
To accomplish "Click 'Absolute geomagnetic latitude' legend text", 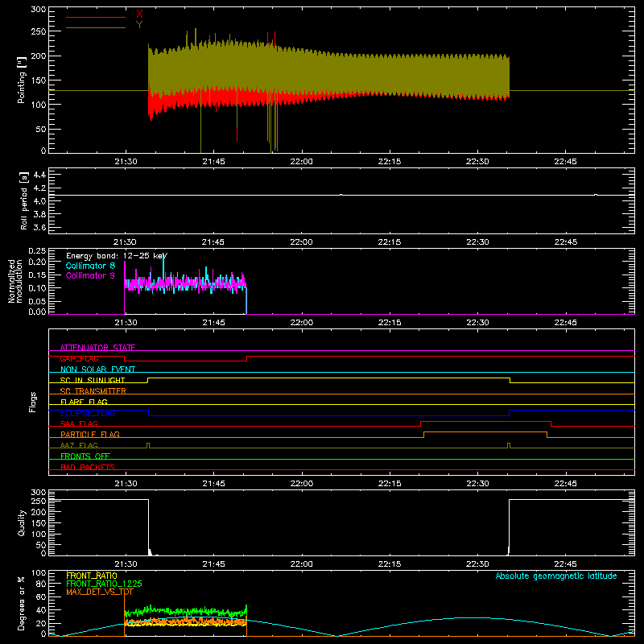I will pyautogui.click(x=556, y=576).
